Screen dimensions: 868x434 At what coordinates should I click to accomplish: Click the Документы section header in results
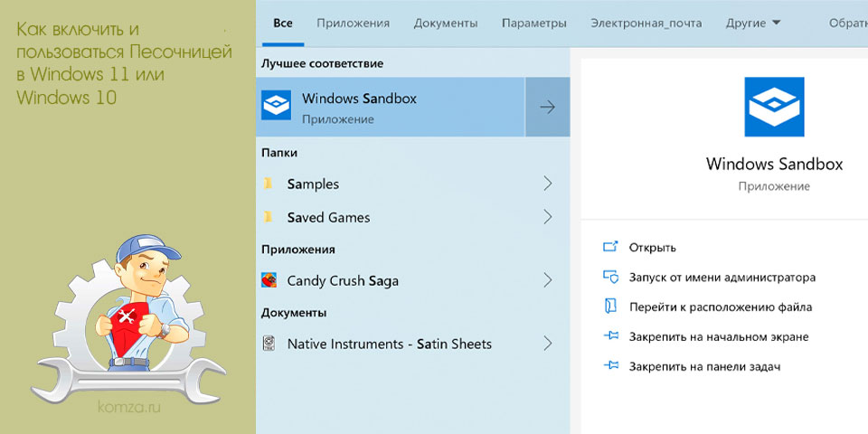[293, 313]
